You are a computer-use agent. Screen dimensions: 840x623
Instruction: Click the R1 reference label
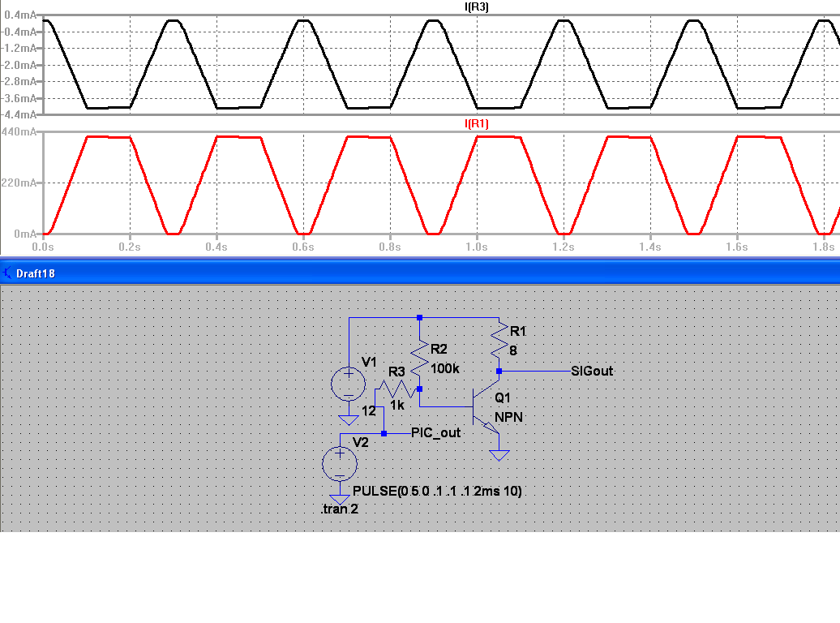pyautogui.click(x=518, y=331)
